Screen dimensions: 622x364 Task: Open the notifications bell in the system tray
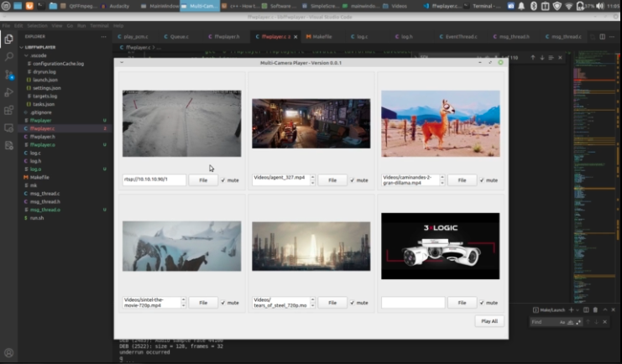[x=521, y=6]
